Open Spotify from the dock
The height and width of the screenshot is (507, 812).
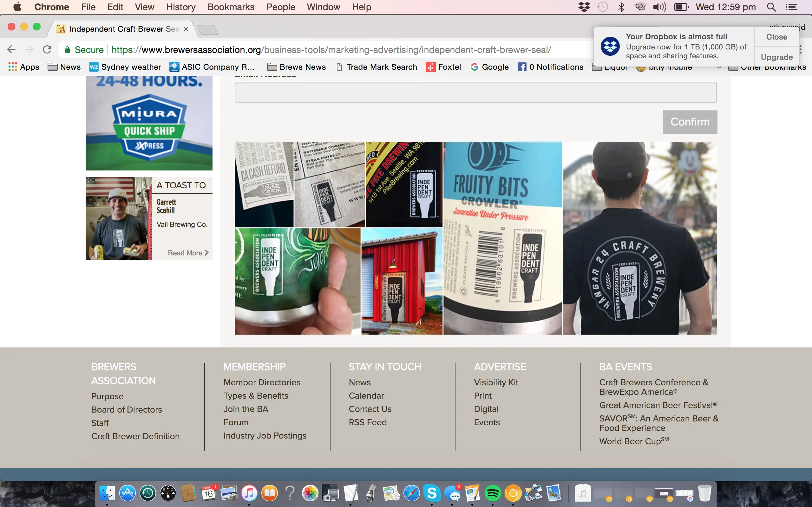point(492,493)
